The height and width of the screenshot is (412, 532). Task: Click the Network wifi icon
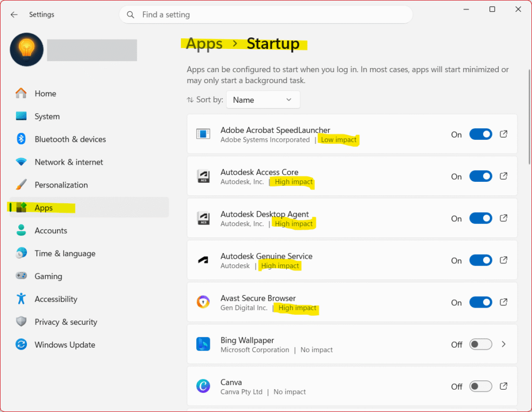coord(21,162)
